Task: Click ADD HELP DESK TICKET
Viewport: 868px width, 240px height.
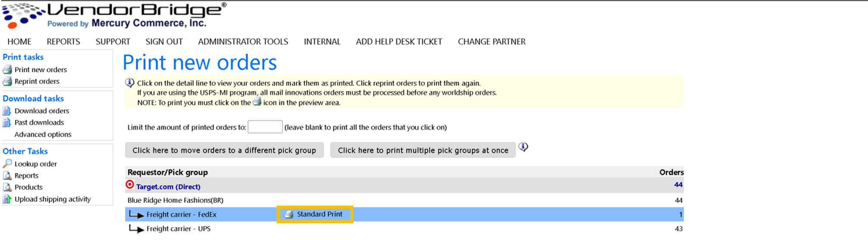Action: pos(399,42)
